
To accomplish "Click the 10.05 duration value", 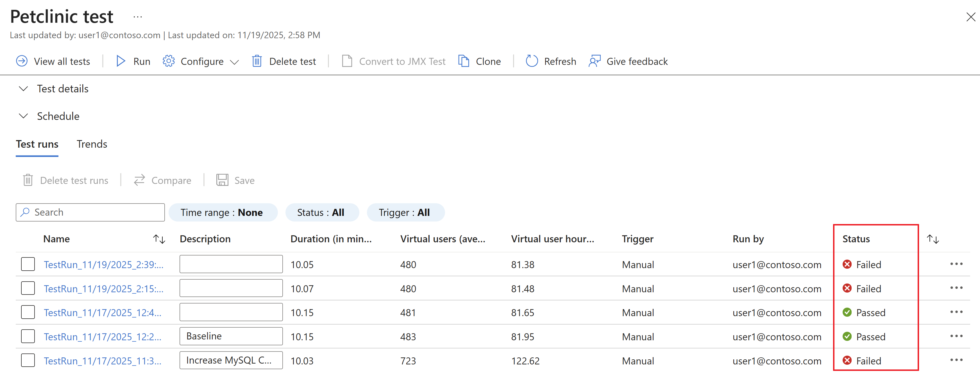I will click(302, 265).
